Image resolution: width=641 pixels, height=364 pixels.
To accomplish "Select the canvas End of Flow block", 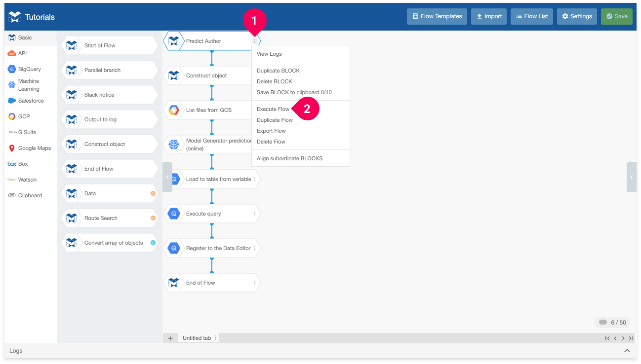I will pyautogui.click(x=211, y=283).
